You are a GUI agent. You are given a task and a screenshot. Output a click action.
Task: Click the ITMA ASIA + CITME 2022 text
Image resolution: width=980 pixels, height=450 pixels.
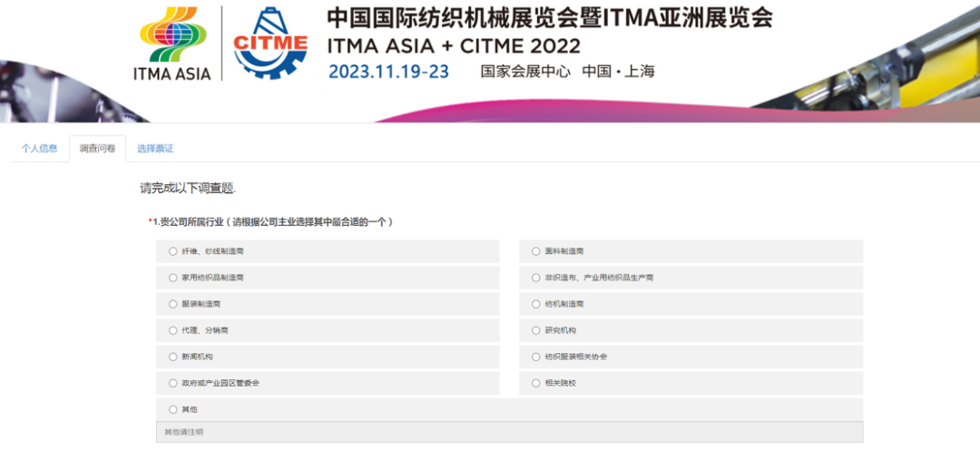pos(454,47)
